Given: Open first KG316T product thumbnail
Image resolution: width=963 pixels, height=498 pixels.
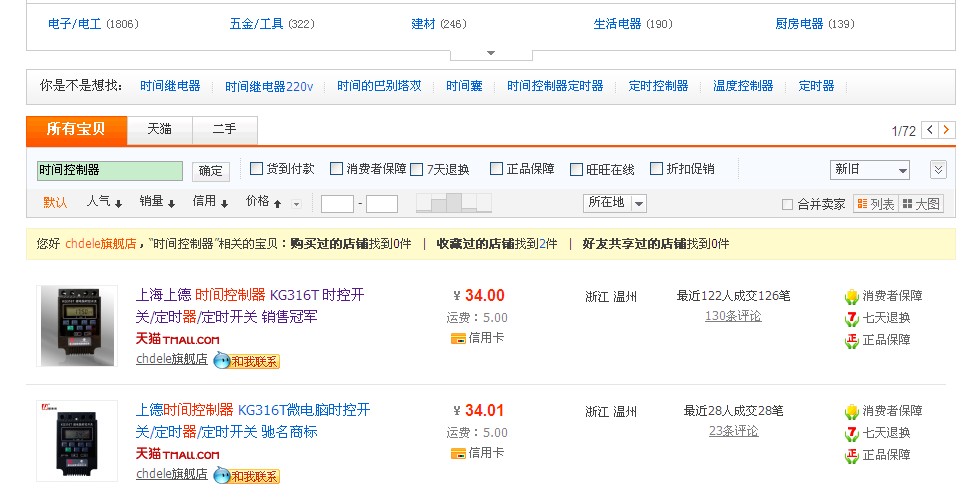Looking at the screenshot, I should point(77,325).
